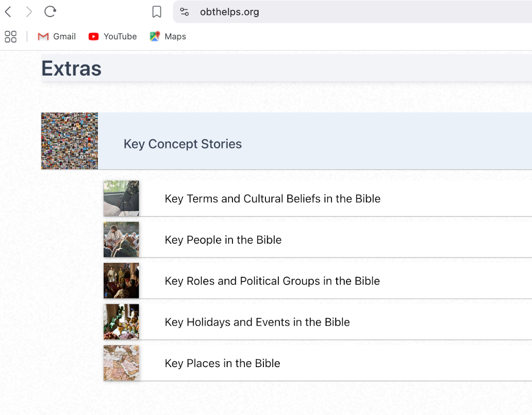Screen dimensions: 532x415
Task: Click the Extras heading
Action: pyautogui.click(x=71, y=69)
